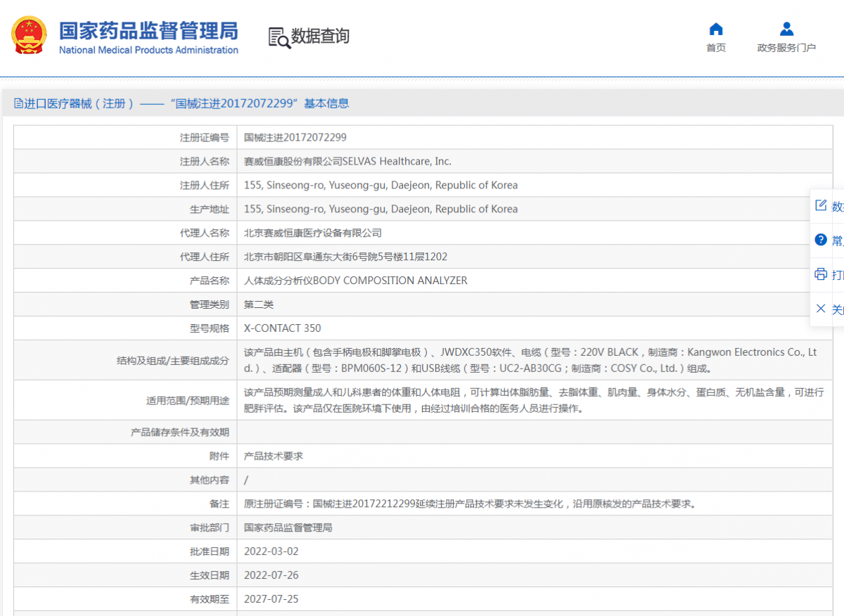
Task: Click model value X-CONTACT 350
Action: click(x=283, y=328)
